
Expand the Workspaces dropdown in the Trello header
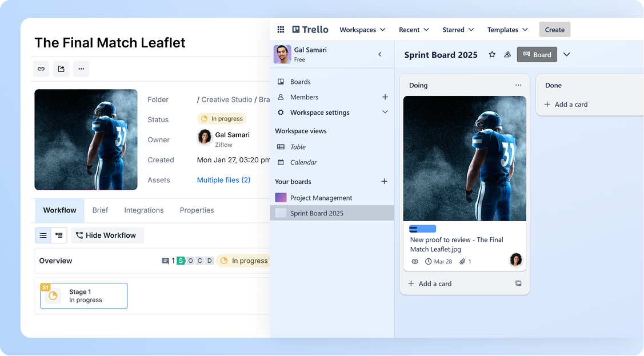[x=362, y=29]
